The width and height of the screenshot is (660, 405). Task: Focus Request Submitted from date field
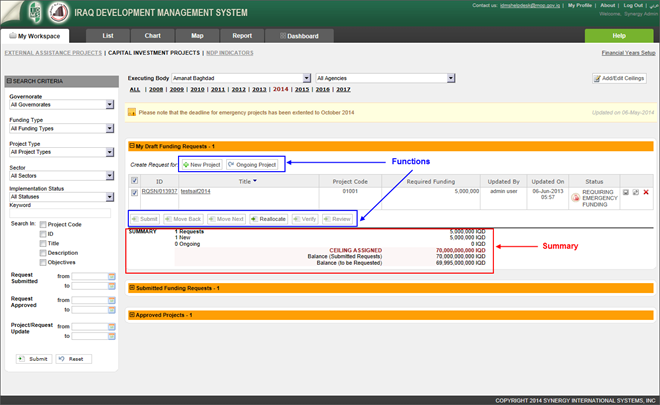89,277
